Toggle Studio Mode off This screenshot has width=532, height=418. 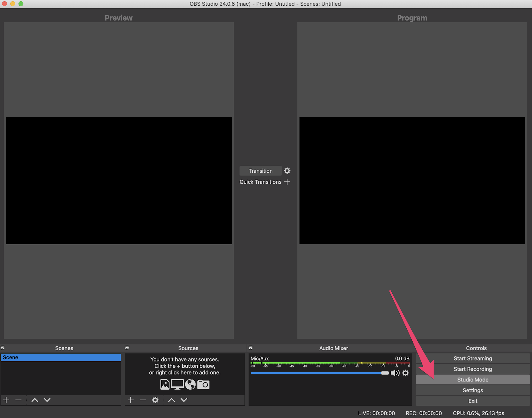(x=473, y=380)
